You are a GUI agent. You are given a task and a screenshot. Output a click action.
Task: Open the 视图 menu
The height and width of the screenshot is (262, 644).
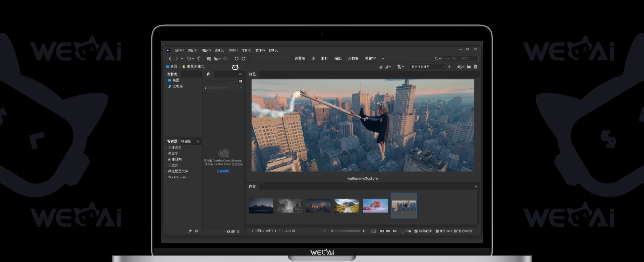(206, 51)
